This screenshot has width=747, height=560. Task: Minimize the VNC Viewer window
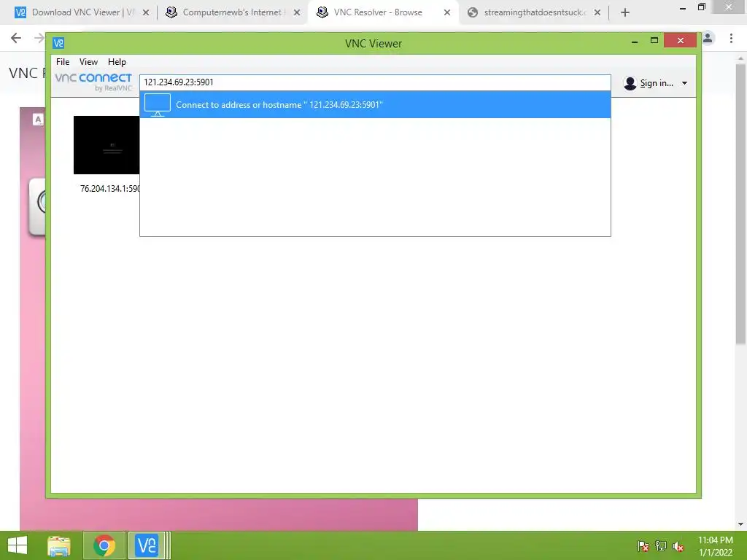pos(635,42)
